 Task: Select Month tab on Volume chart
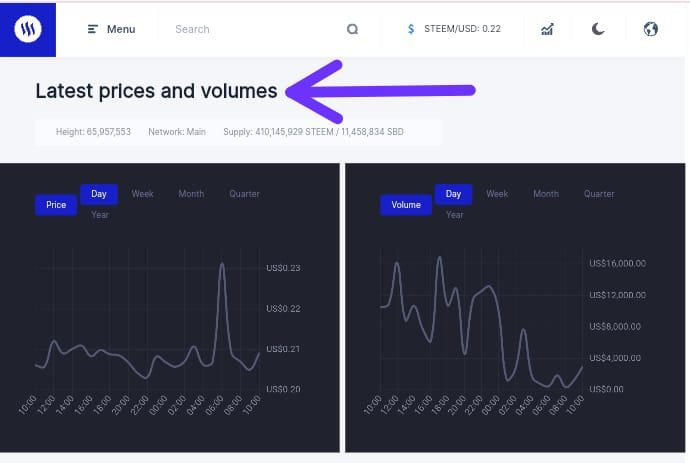(x=546, y=194)
